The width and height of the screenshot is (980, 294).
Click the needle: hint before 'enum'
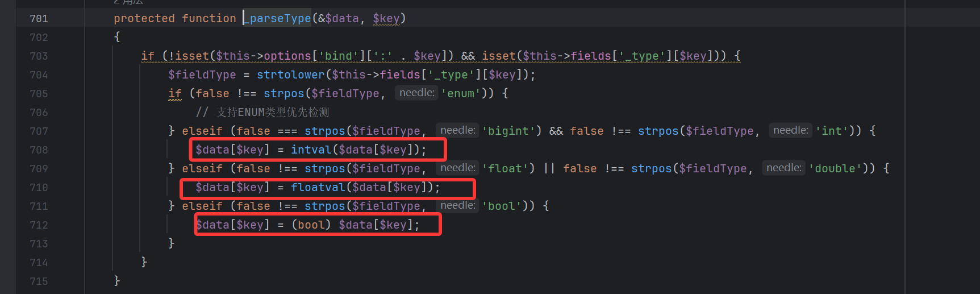[x=416, y=93]
